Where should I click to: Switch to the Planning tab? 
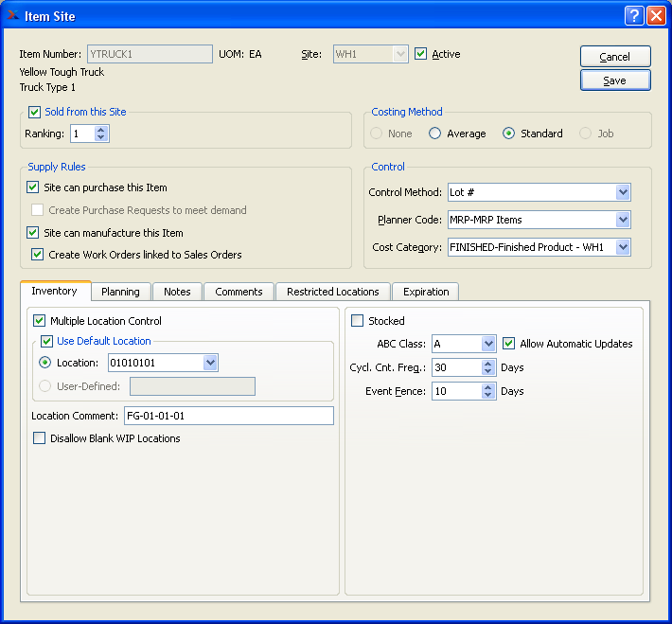pos(120,292)
